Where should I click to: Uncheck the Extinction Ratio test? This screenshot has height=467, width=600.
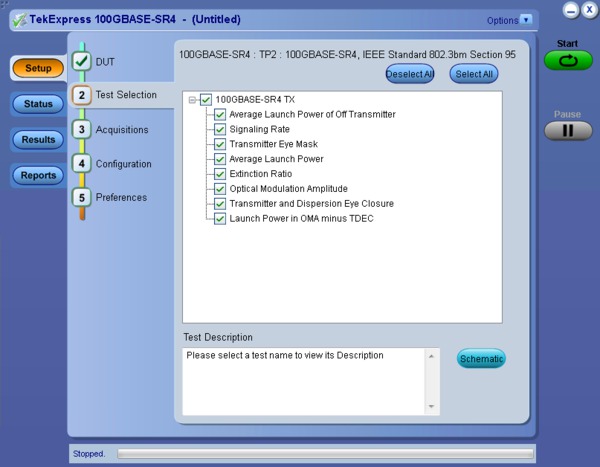[220, 174]
